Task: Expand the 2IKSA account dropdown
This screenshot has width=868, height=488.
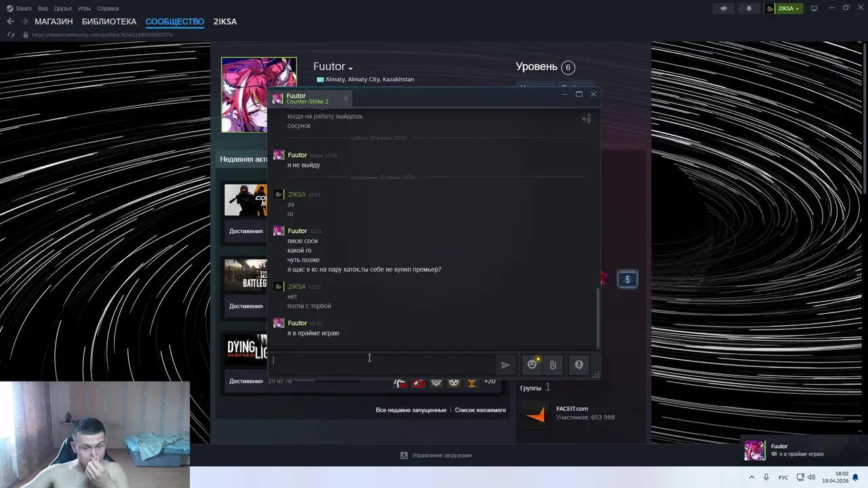Action: click(783, 9)
